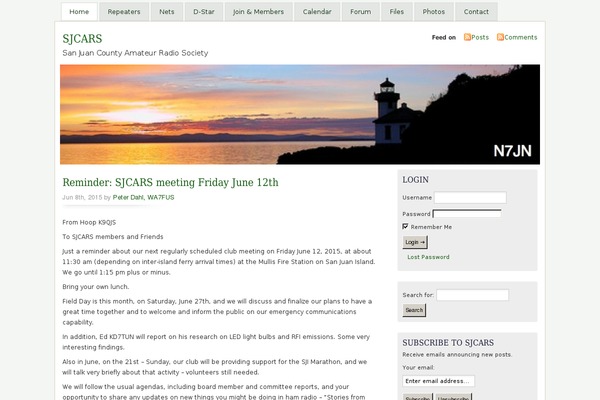This screenshot has height=400, width=600.
Task: Click the Login button
Action: click(415, 242)
